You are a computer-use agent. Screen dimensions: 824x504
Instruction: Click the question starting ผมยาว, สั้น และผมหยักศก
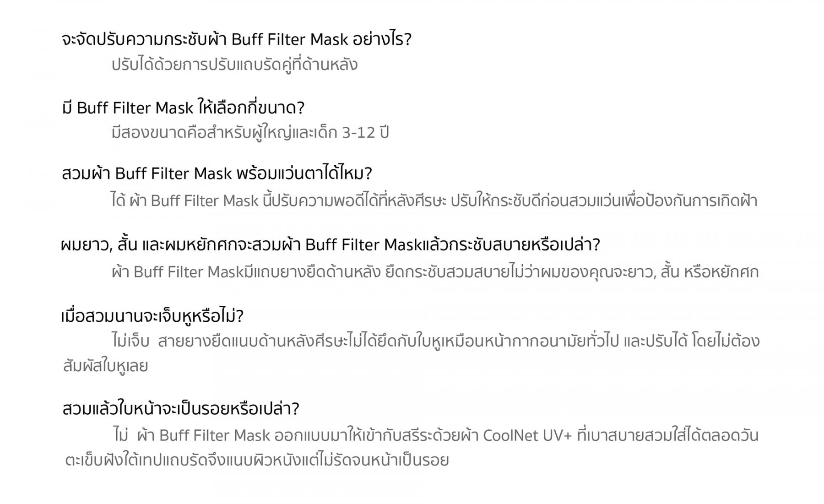coord(330,244)
